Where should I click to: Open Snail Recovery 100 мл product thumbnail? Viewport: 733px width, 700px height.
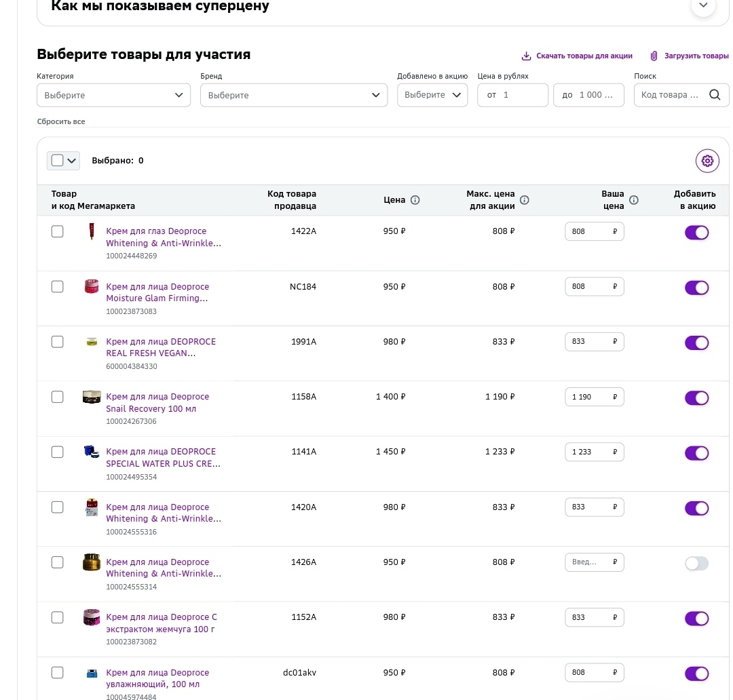click(x=92, y=397)
